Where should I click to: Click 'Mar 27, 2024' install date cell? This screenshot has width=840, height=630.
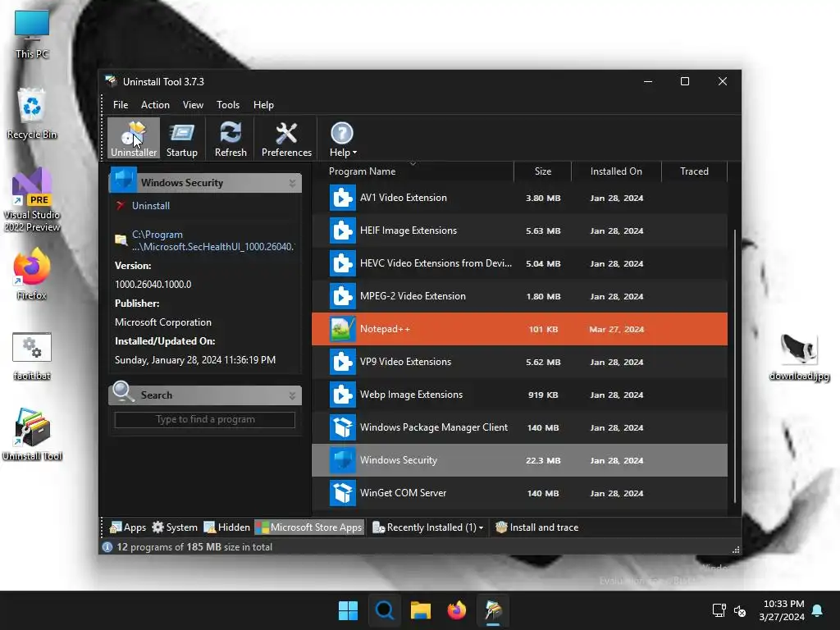pos(617,330)
